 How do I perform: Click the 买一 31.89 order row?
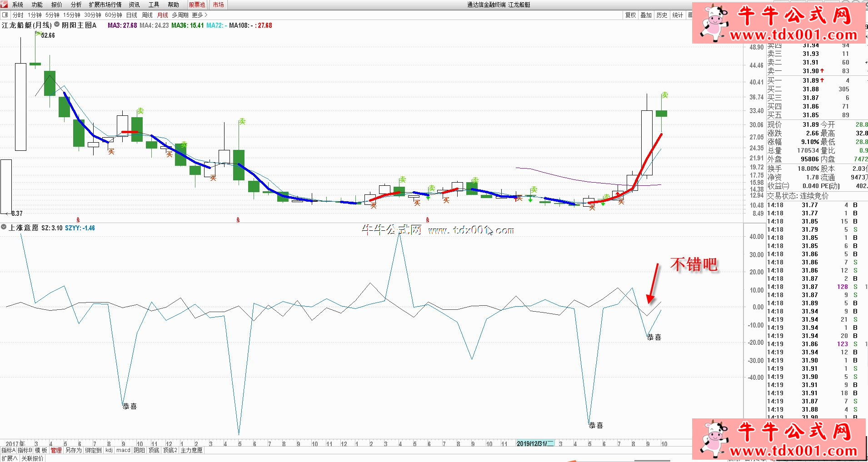(808, 80)
